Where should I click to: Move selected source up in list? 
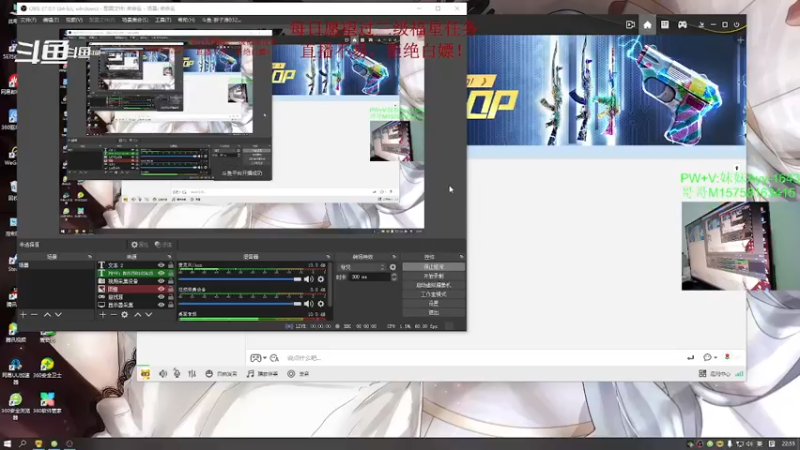[138, 315]
